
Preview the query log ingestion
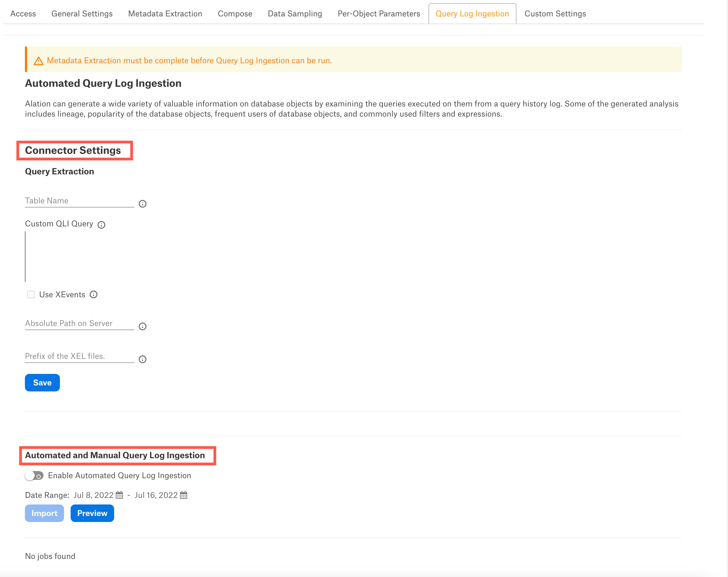92,513
